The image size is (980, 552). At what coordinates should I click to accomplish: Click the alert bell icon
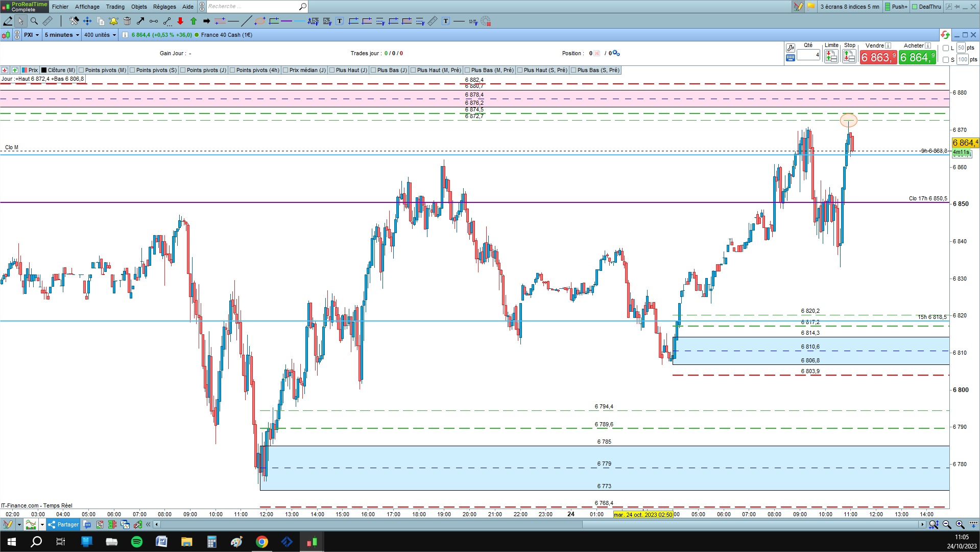point(113,21)
